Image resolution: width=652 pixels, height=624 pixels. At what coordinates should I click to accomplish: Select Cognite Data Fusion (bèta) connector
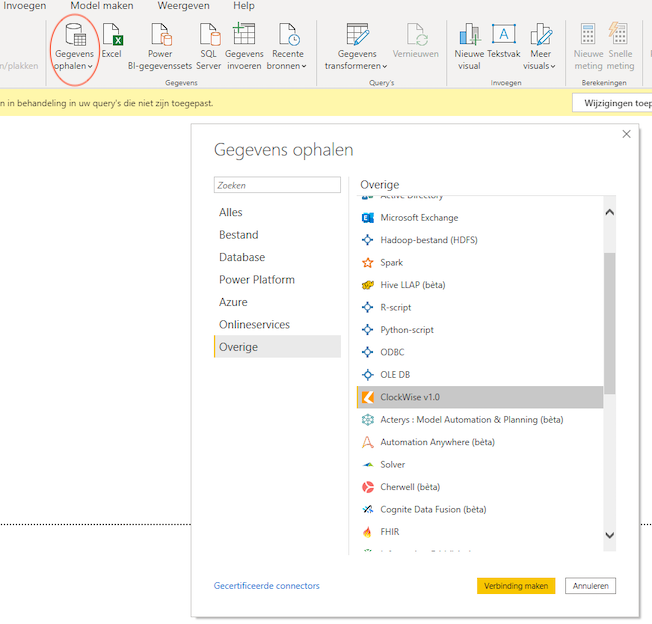pos(480,510)
